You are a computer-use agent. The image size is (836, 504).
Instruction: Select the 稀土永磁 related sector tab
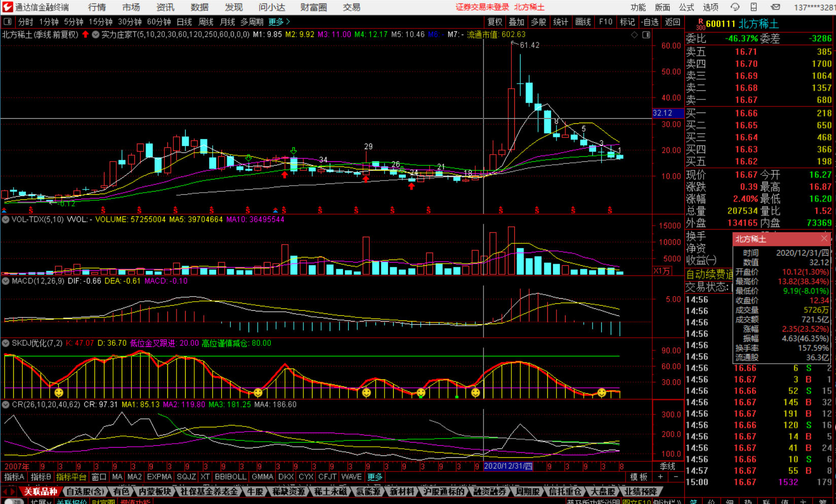(x=330, y=491)
